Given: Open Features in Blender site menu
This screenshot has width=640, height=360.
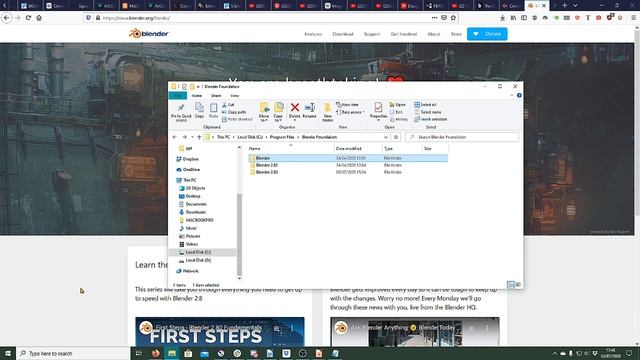Looking at the screenshot, I should point(313,34).
